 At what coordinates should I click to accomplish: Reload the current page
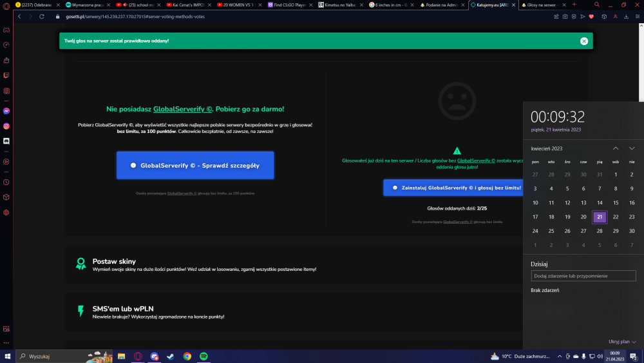coord(41,17)
